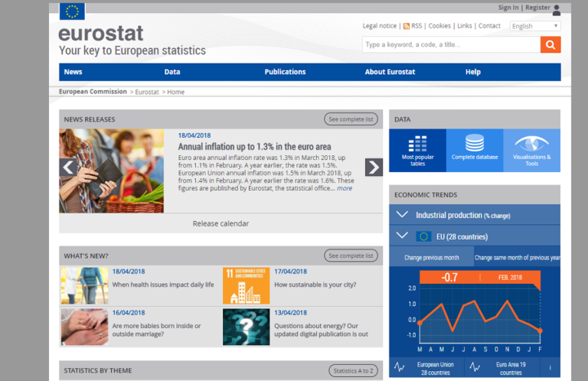Viewport: 588px width, 381px height.
Task: Click See complete list in News Releases
Action: (351, 119)
